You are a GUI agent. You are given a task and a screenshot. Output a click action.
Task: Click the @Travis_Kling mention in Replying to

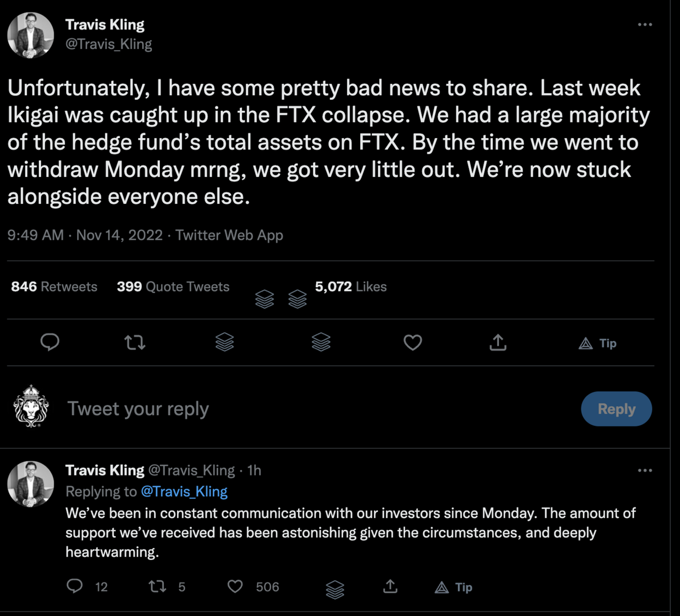(184, 492)
